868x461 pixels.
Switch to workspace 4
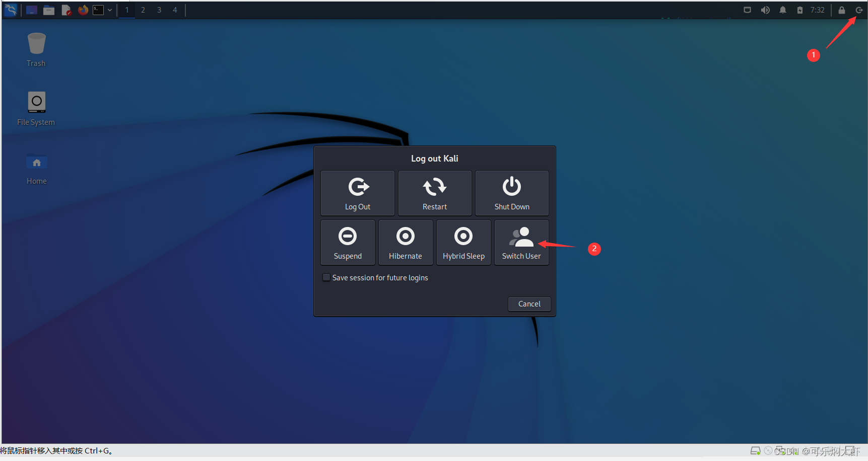pyautogui.click(x=175, y=10)
